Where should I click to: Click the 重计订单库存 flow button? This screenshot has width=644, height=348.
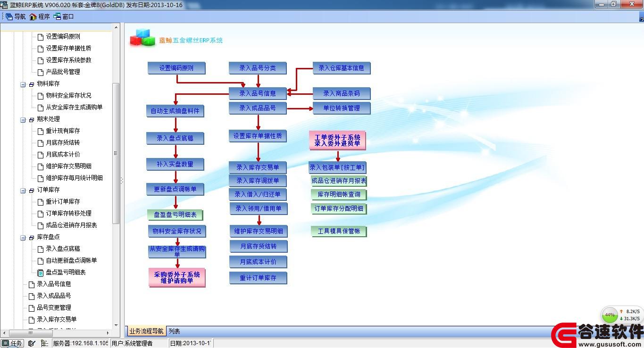(258, 278)
